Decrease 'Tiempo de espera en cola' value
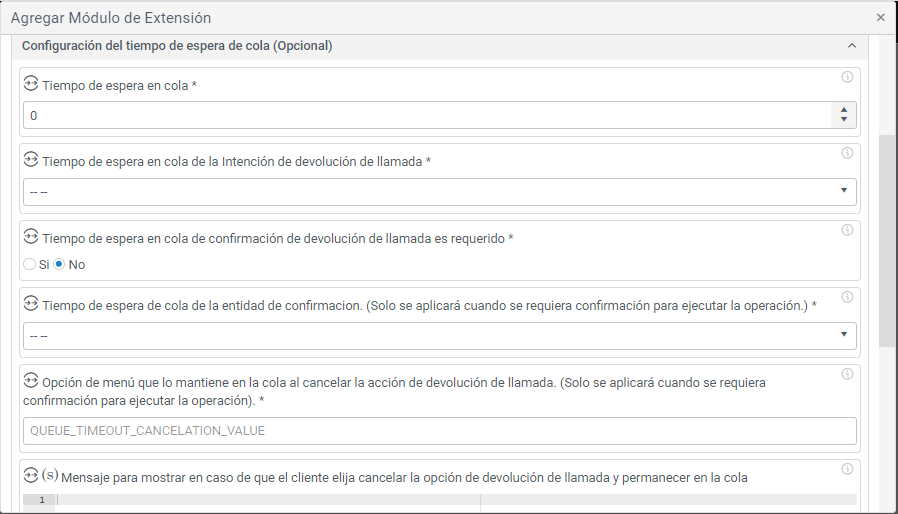898x514 pixels. (x=844, y=120)
